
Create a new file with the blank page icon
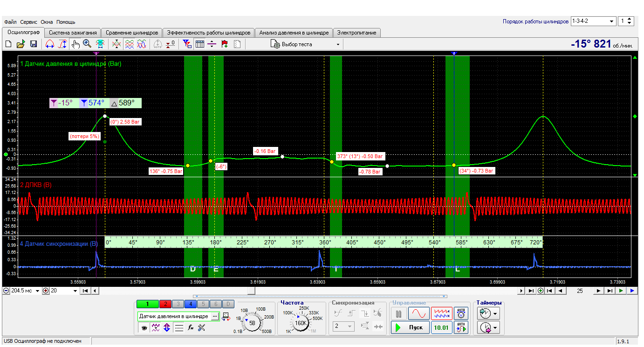point(8,44)
